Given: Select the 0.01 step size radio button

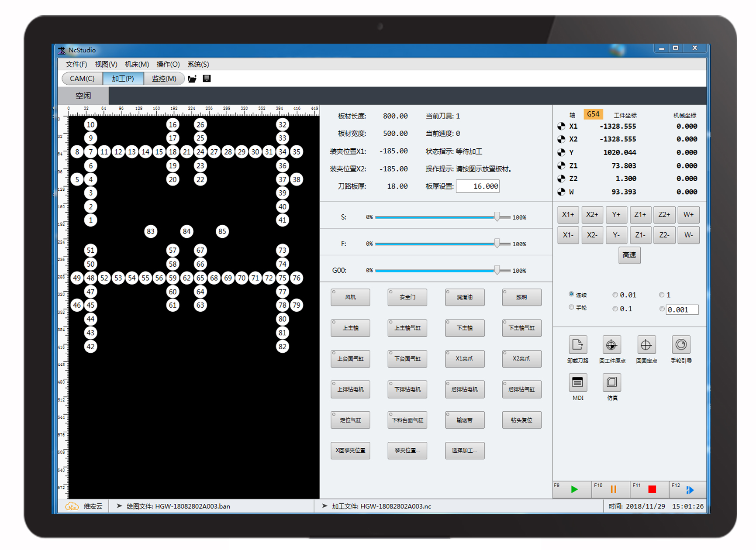Looking at the screenshot, I should click(615, 295).
